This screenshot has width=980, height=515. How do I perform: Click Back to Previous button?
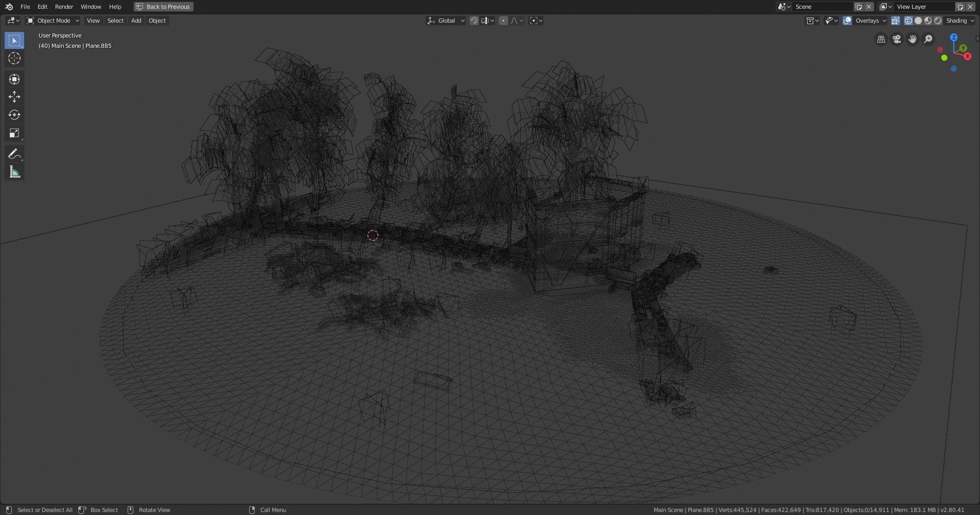coord(164,7)
